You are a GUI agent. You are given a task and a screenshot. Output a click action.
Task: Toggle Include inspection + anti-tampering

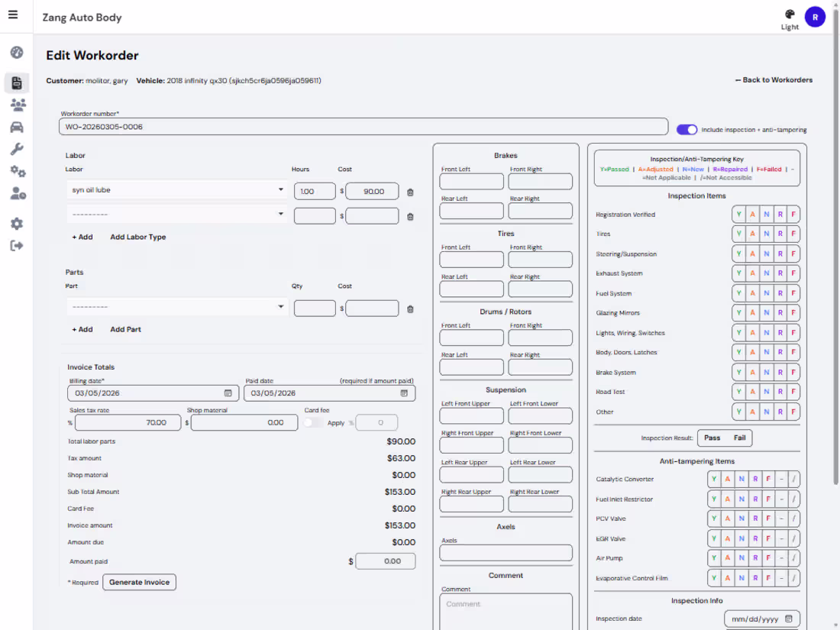click(686, 130)
